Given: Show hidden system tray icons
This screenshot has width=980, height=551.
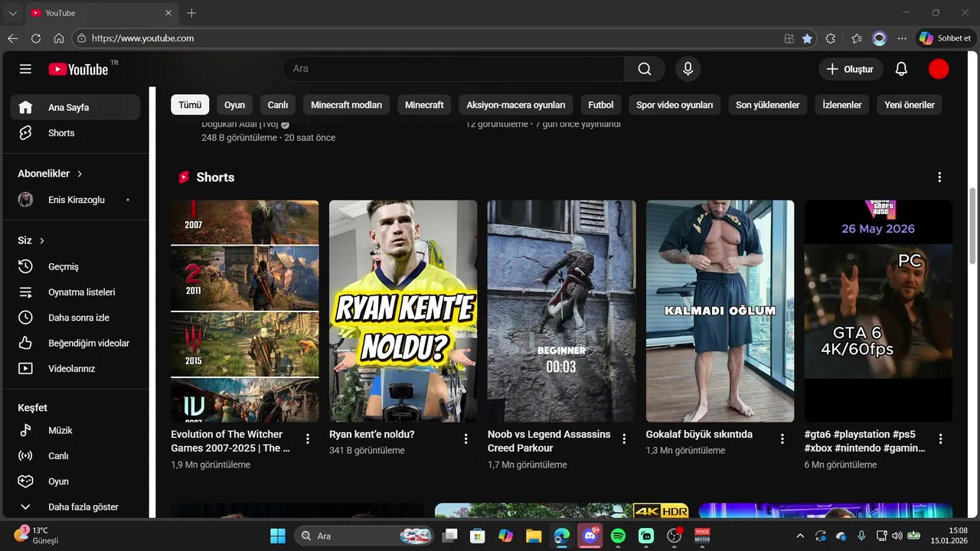Looking at the screenshot, I should [800, 536].
